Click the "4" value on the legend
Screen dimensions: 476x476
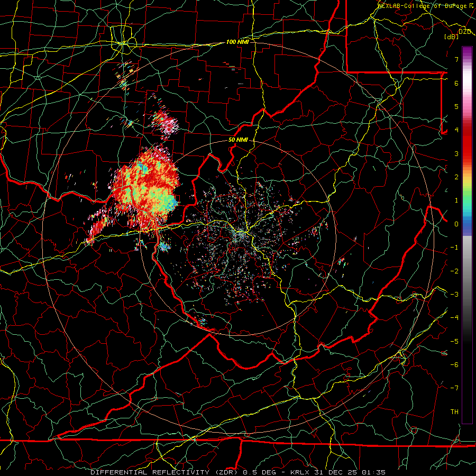(x=456, y=130)
